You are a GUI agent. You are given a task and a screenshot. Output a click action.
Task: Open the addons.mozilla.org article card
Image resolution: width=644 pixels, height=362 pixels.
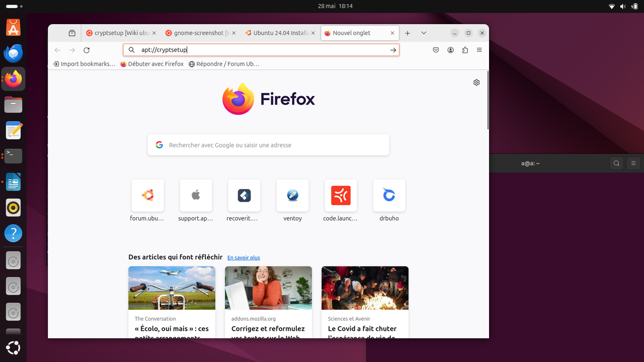268,302
